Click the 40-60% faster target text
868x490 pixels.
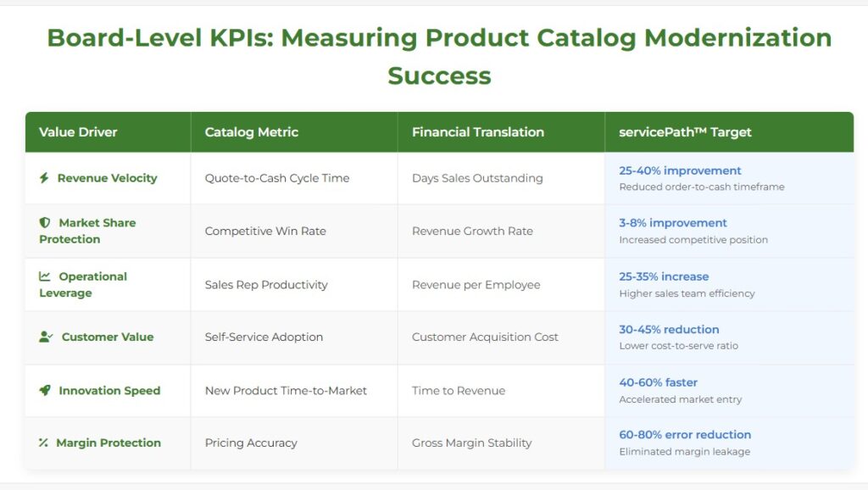coord(658,382)
